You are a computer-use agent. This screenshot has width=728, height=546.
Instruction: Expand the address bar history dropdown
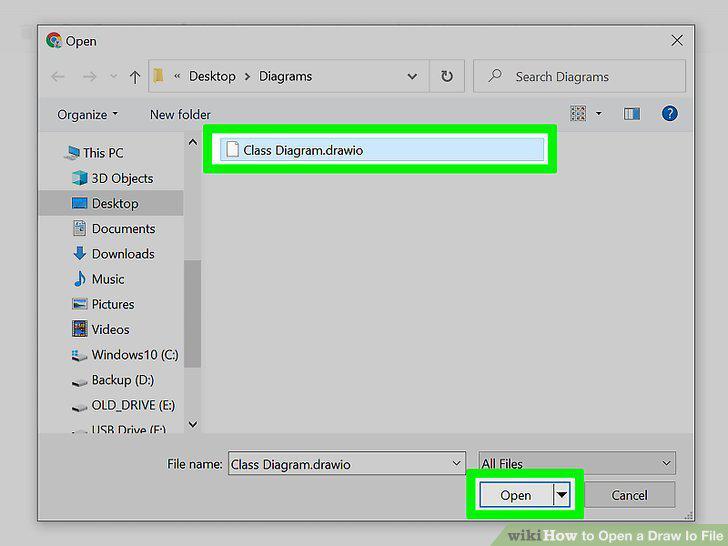click(412, 76)
